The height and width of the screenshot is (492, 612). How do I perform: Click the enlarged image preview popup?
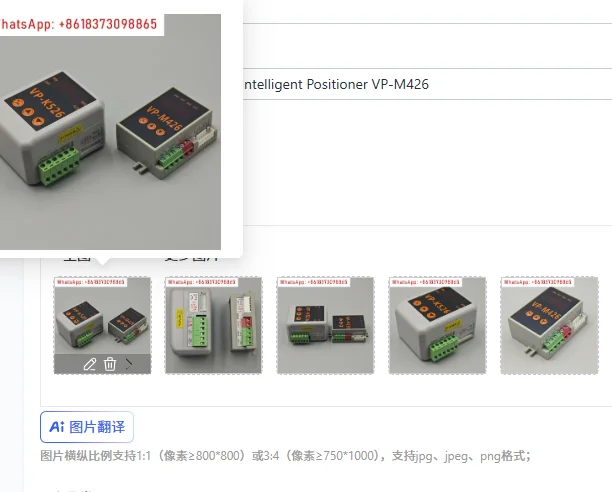[110, 132]
